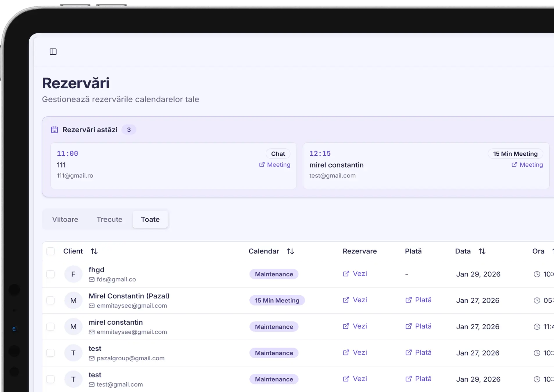
Task: Click 111@gmail.ro email in card
Action: [75, 176]
